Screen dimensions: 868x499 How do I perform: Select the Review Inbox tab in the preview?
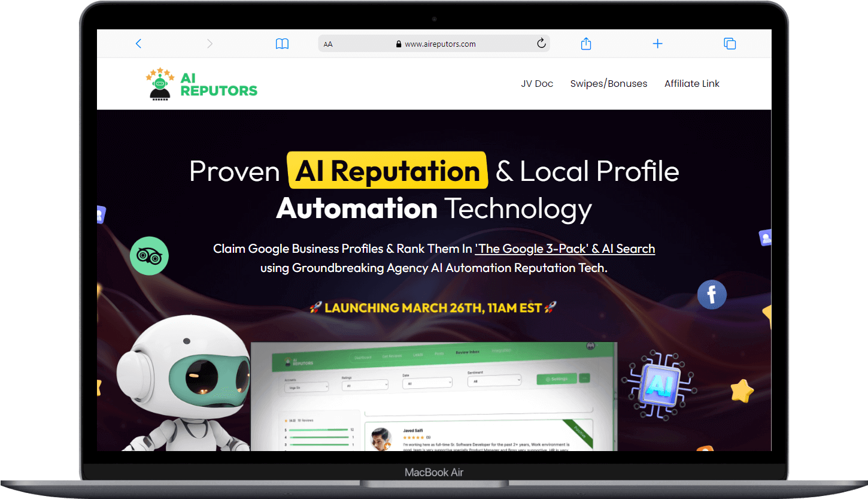tap(468, 352)
